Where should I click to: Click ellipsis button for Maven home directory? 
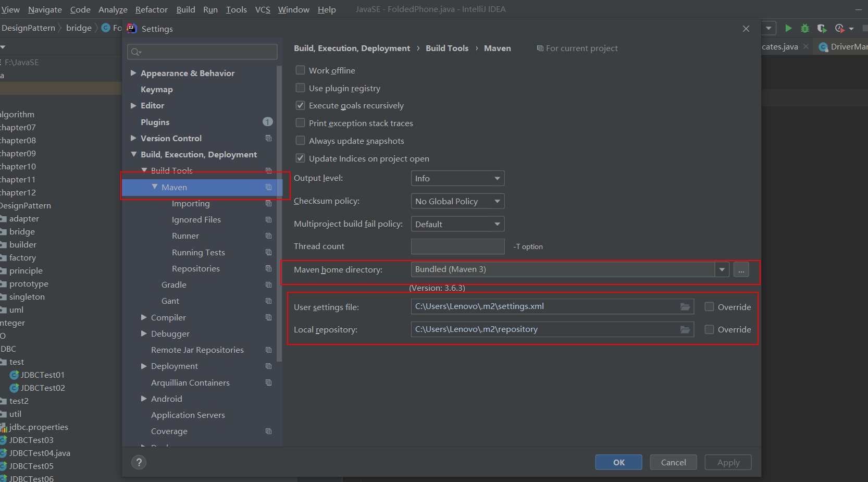(x=741, y=269)
